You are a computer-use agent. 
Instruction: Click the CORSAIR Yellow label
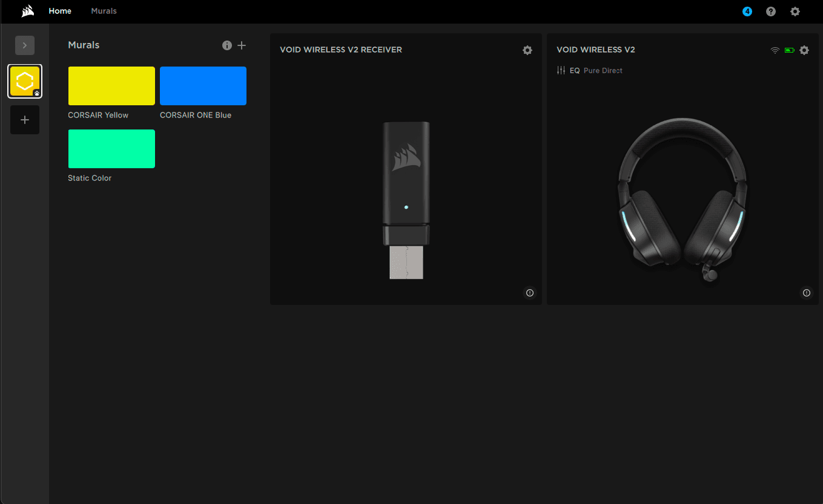coord(98,115)
